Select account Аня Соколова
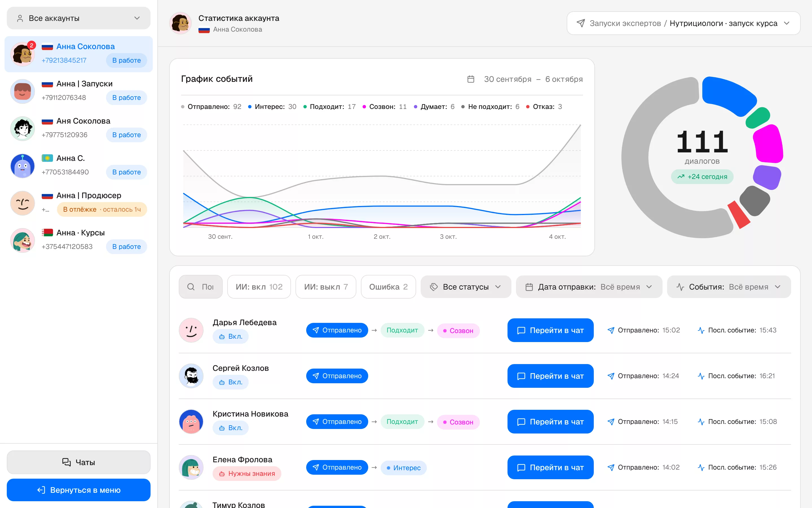 coord(78,128)
